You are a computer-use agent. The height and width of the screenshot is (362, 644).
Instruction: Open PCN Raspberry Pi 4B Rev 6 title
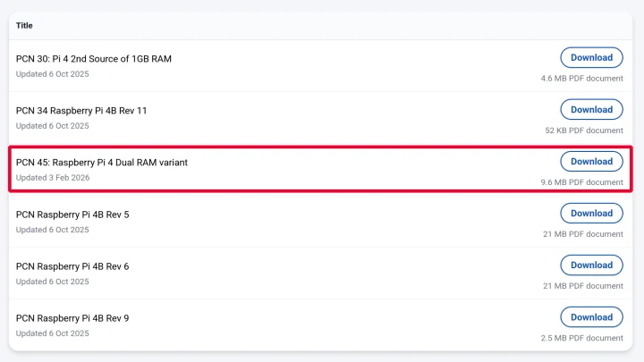coord(72,266)
